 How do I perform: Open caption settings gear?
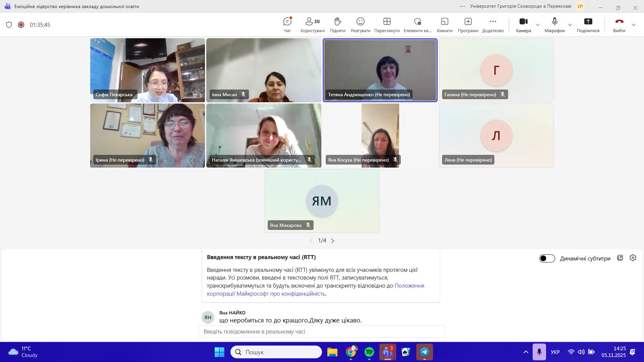[633, 258]
